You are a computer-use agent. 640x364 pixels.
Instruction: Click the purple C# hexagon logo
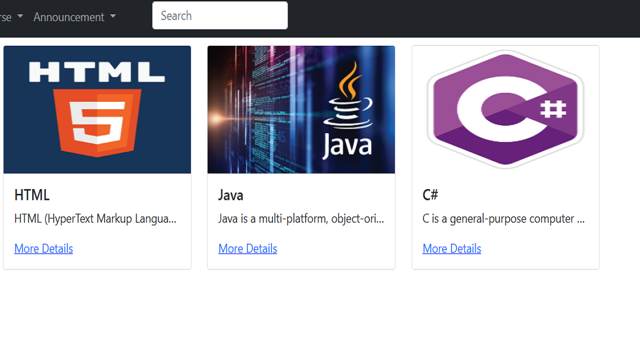[x=506, y=109]
